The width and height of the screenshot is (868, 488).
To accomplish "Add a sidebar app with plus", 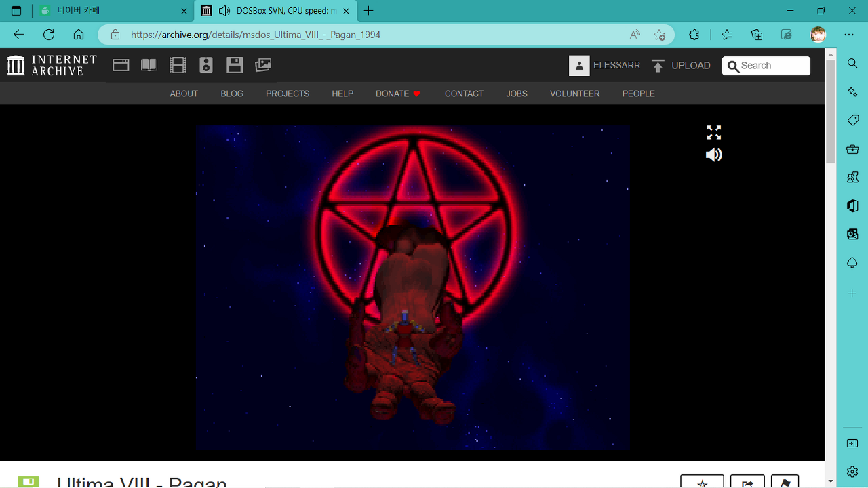I will [852, 293].
